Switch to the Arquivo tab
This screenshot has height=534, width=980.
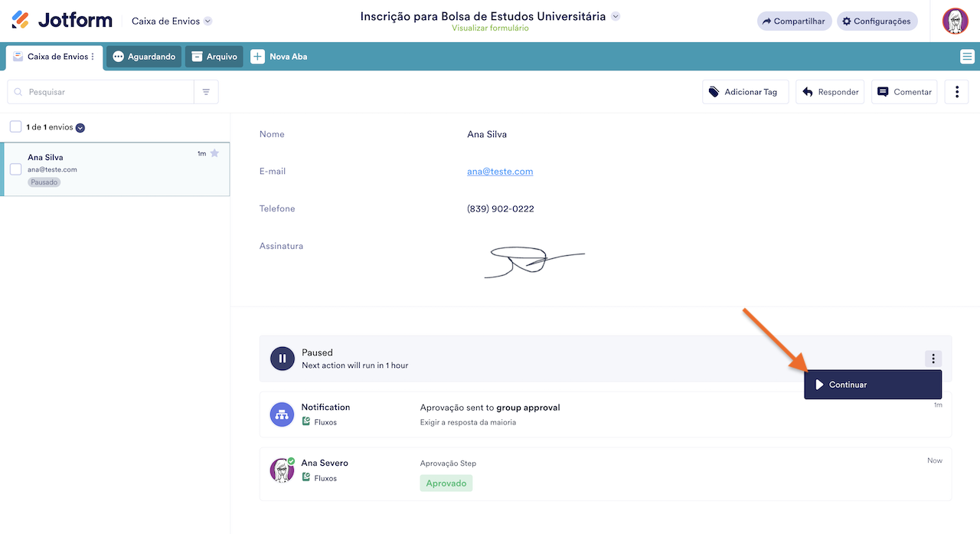214,57
